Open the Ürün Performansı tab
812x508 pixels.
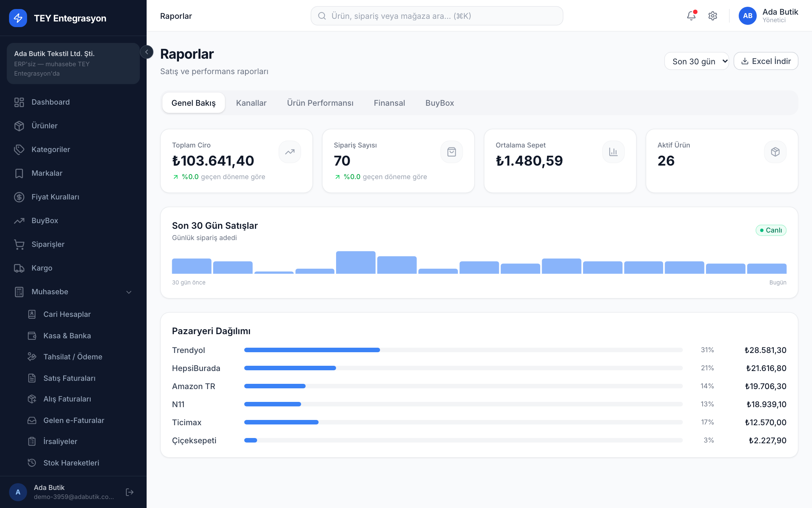pyautogui.click(x=320, y=103)
